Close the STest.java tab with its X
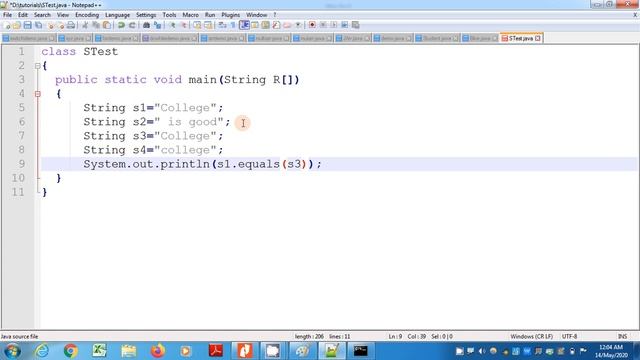640x360 pixels. click(x=538, y=38)
